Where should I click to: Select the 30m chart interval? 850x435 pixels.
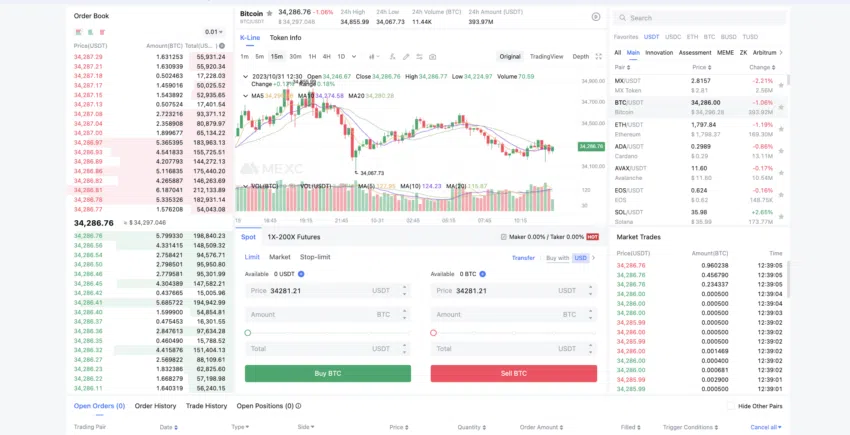coord(295,56)
